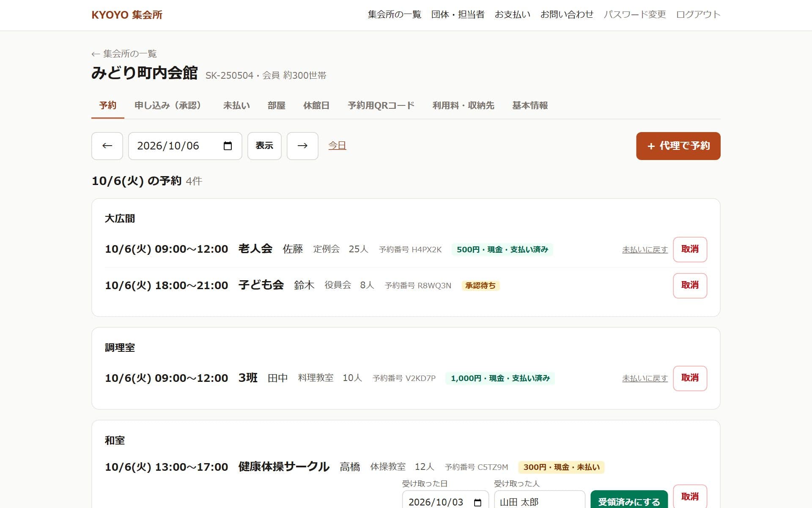
Task: Jump to 今日 link
Action: [x=337, y=146]
